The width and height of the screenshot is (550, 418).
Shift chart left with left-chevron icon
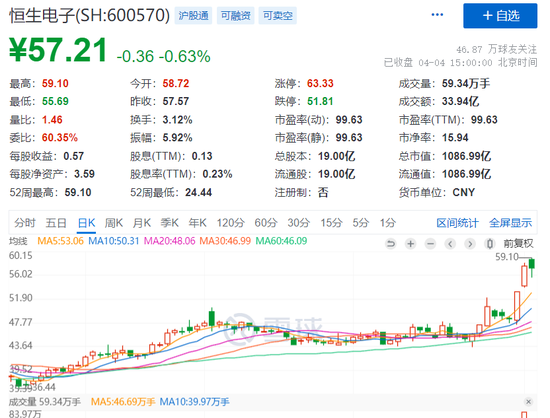[x=450, y=243]
